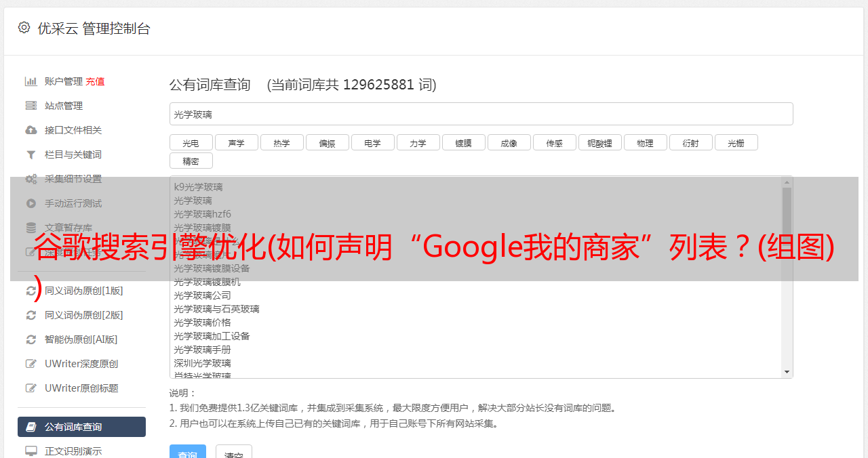Click the 镀膜 tag button
Viewport: 868px width, 458px height.
(464, 142)
